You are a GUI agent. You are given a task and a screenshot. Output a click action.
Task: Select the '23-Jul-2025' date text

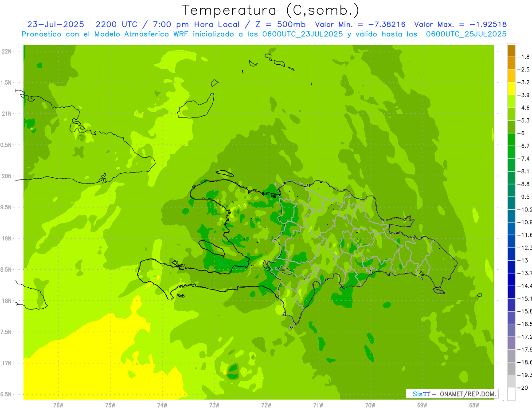(x=55, y=25)
